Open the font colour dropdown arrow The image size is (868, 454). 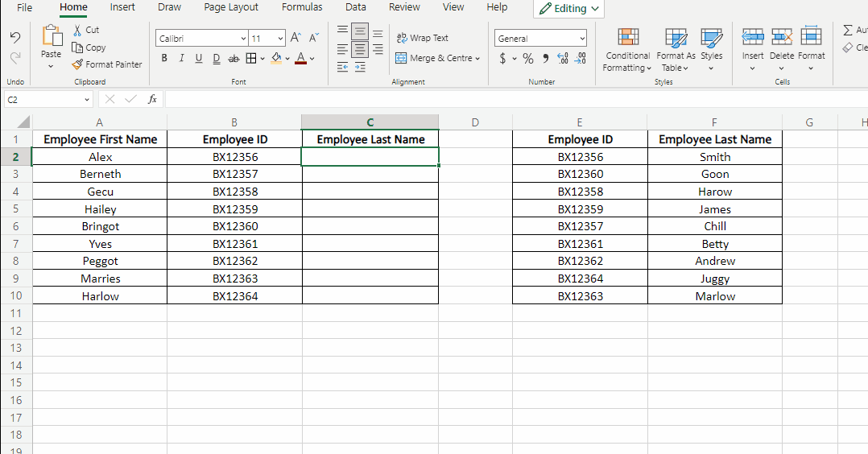pyautogui.click(x=312, y=58)
